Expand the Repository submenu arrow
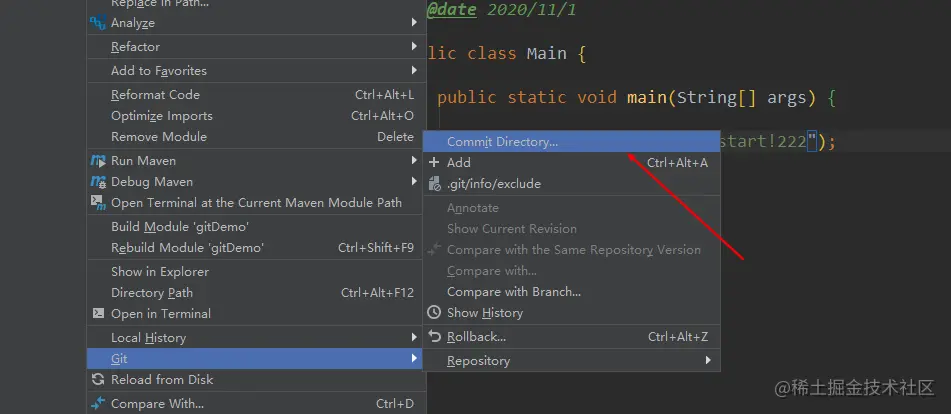This screenshot has width=951, height=414. point(708,360)
